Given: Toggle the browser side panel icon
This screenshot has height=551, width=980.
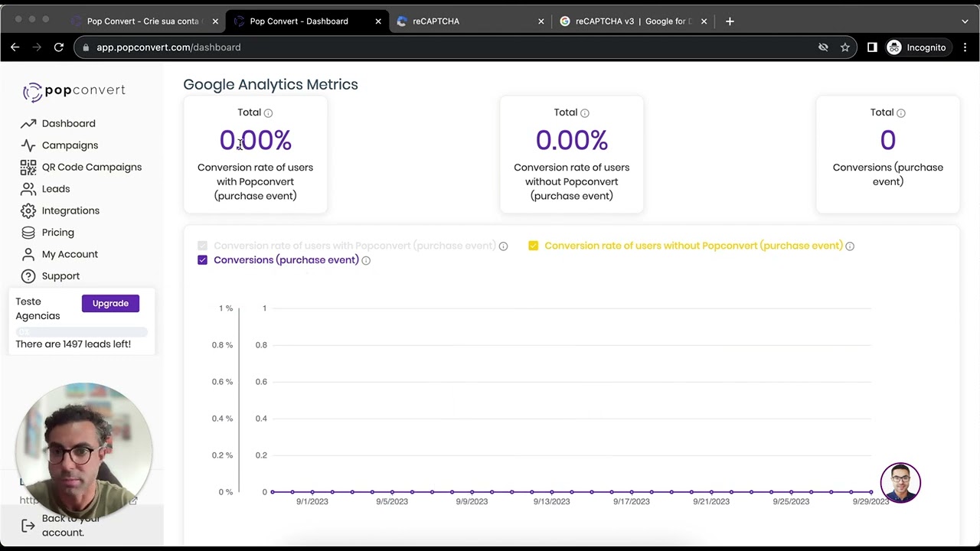Looking at the screenshot, I should 872,47.
